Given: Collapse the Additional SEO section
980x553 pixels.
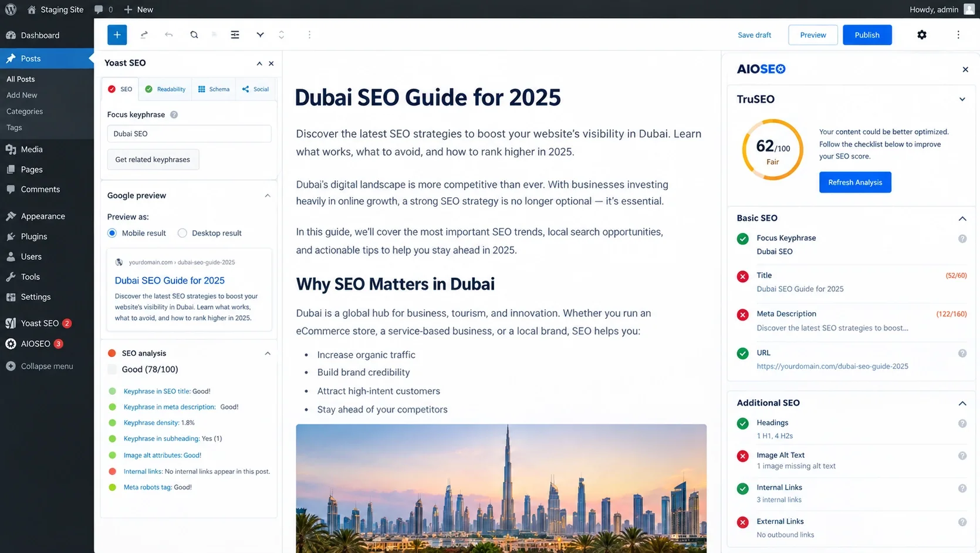Looking at the screenshot, I should [962, 403].
